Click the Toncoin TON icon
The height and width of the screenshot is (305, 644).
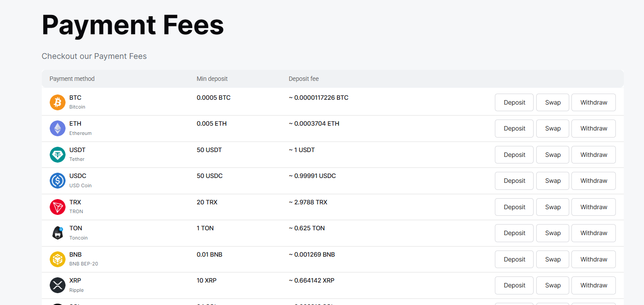58,233
